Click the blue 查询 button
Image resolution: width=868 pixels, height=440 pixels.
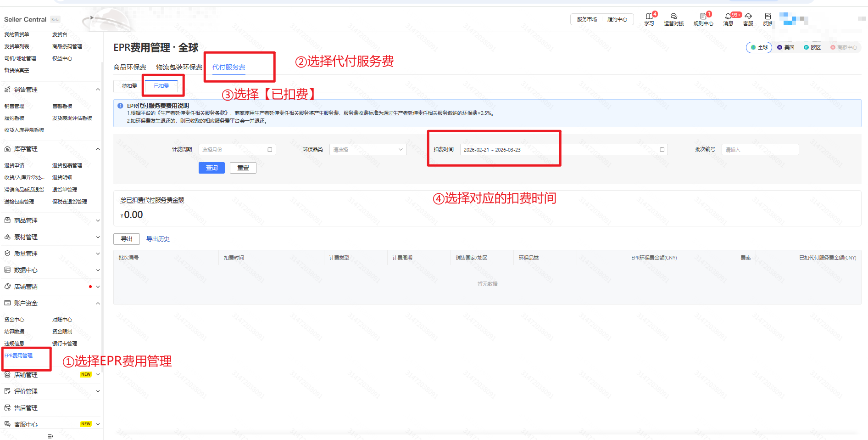[x=211, y=168]
